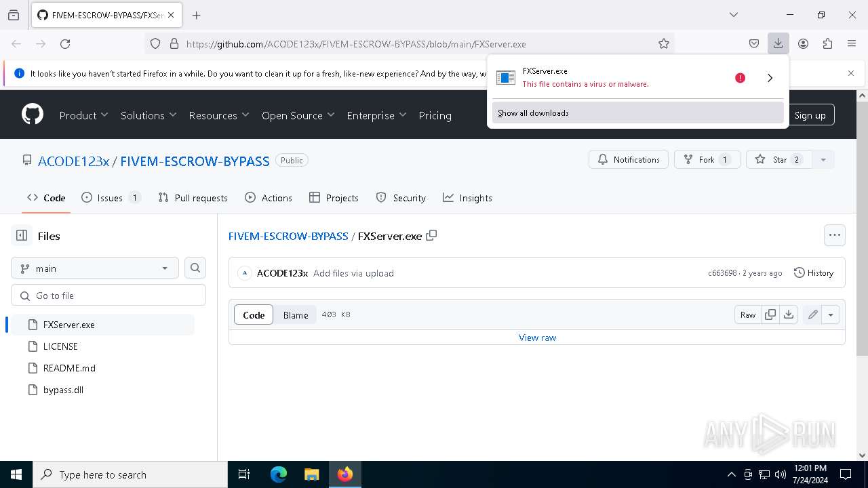The width and height of the screenshot is (868, 488).
Task: Select README.md in file tree
Action: 103,368
